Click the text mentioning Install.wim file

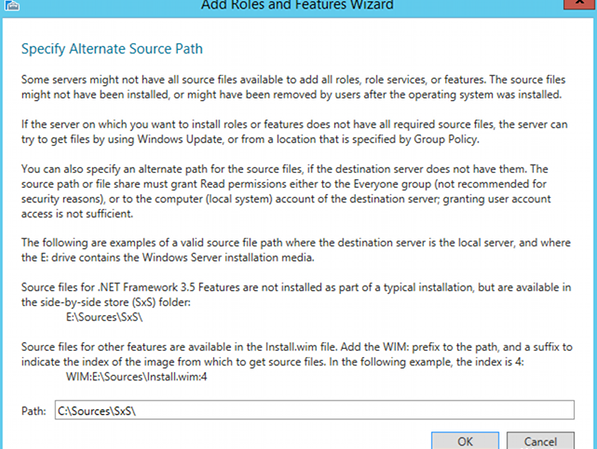[297, 354]
